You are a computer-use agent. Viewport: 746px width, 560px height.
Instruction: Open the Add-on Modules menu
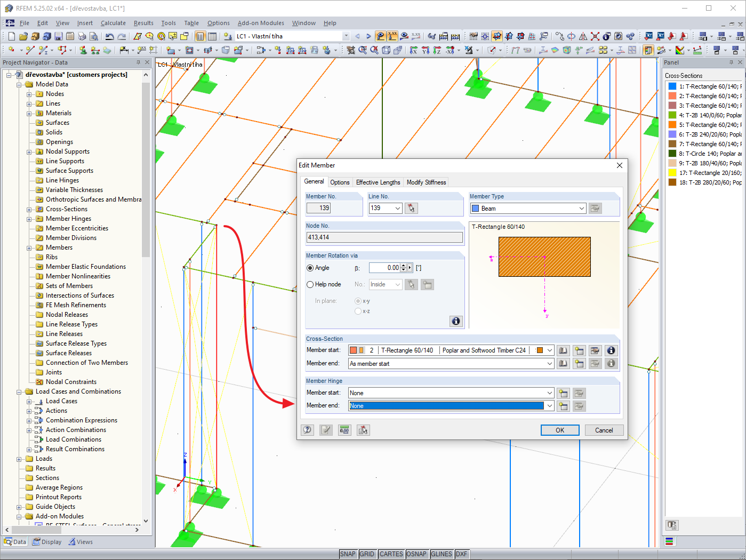(261, 23)
